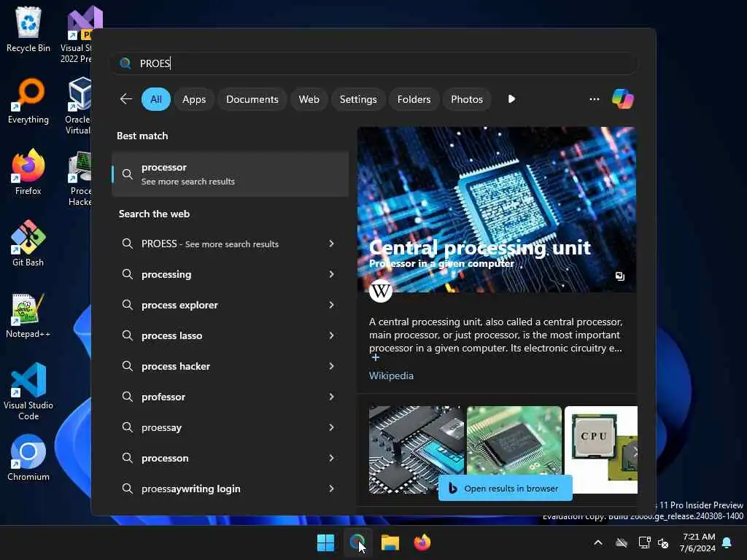Screen dimensions: 747x560
Task: Click the back arrow in search panel
Action: [125, 99]
